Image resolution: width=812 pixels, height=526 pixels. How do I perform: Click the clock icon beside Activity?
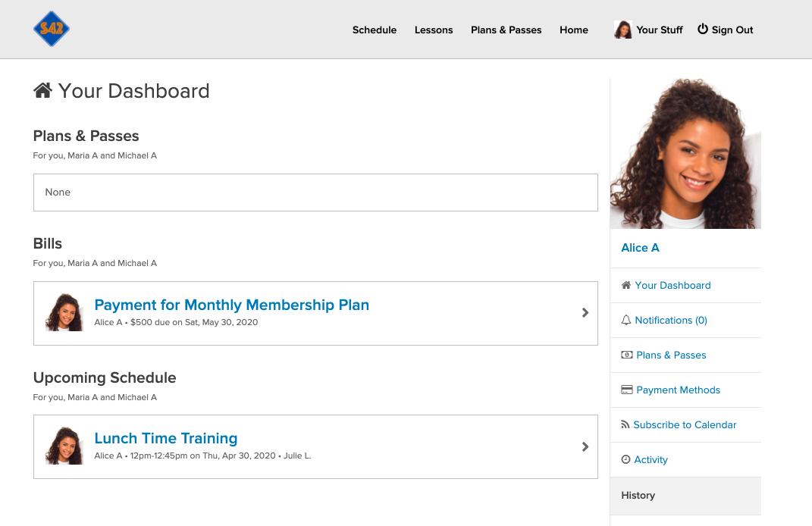point(626,460)
